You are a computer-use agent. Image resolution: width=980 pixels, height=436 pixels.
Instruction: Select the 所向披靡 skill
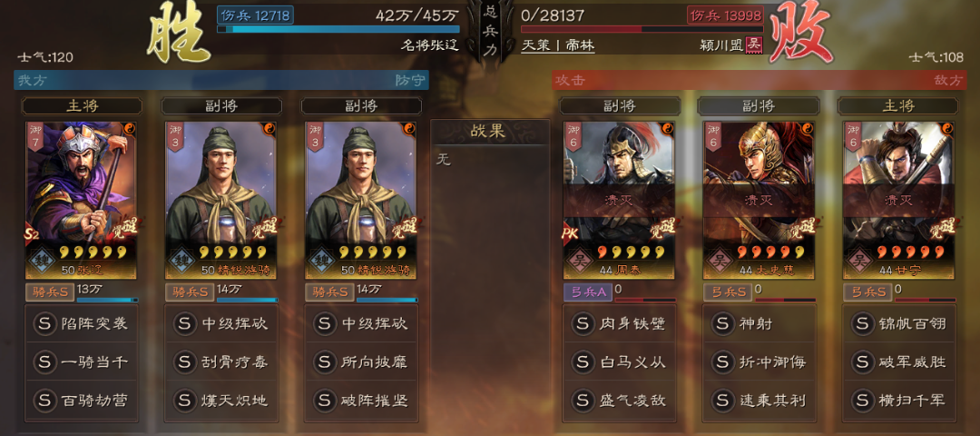360,362
